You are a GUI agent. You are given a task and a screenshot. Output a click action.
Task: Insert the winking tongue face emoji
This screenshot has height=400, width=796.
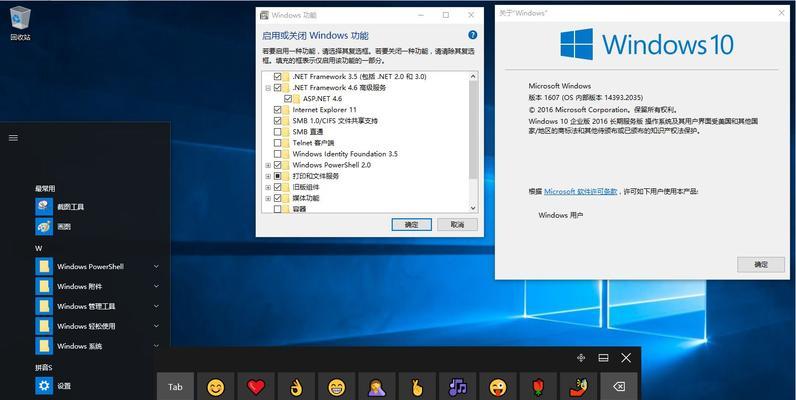click(x=498, y=387)
